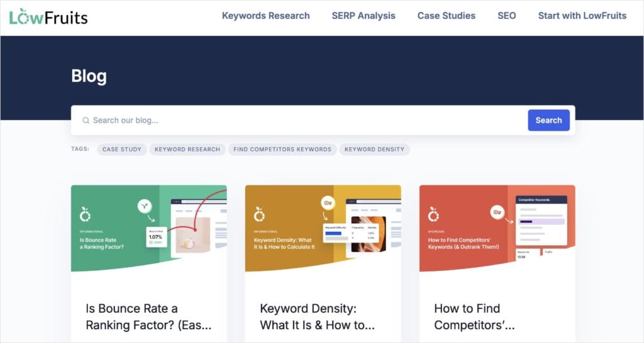Open the 'Keyword Density: What It Is' title
This screenshot has height=343, width=644.
(317, 317)
